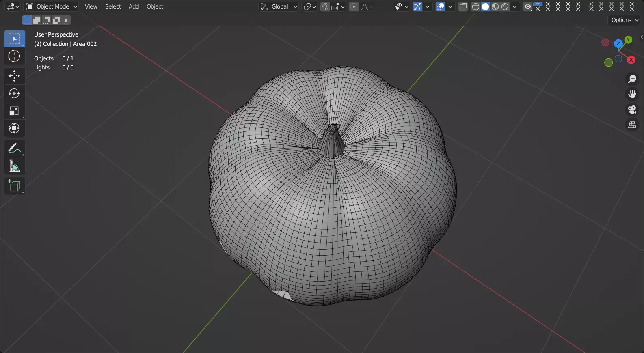Viewport: 644px width, 353px height.
Task: Activate the Annotate pencil tool
Action: 15,149
